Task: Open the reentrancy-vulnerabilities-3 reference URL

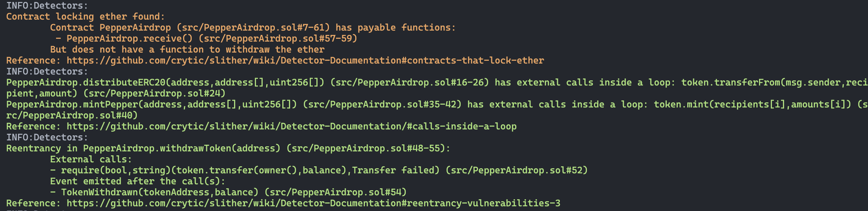Action: [x=314, y=203]
